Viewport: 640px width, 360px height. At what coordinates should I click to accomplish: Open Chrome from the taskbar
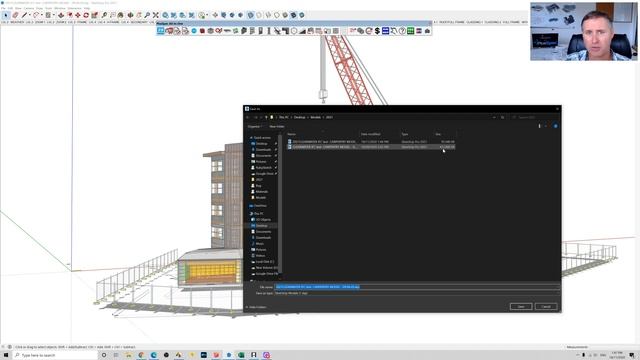141,355
